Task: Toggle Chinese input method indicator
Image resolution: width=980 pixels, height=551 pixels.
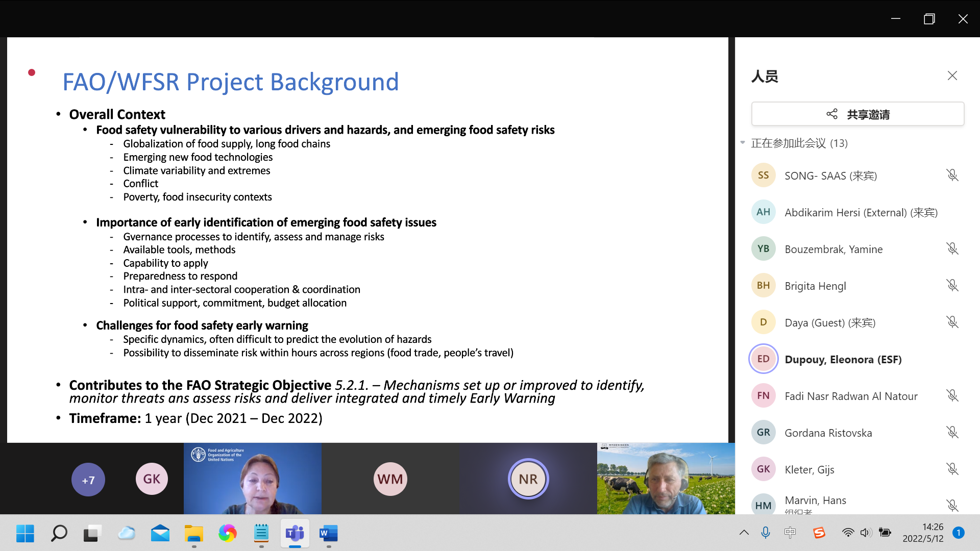Action: coord(790,533)
